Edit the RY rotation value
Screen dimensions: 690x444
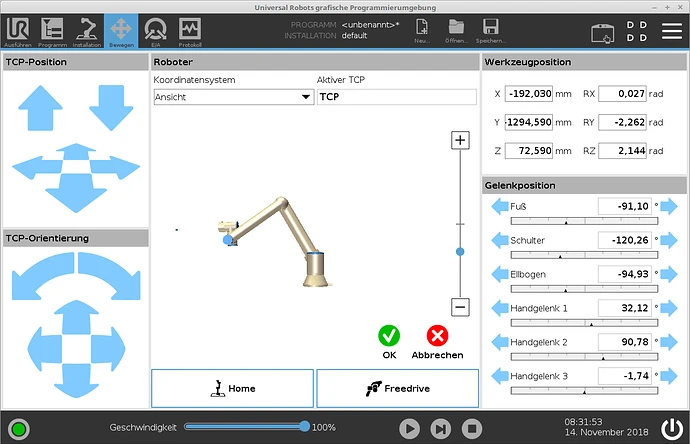622,122
